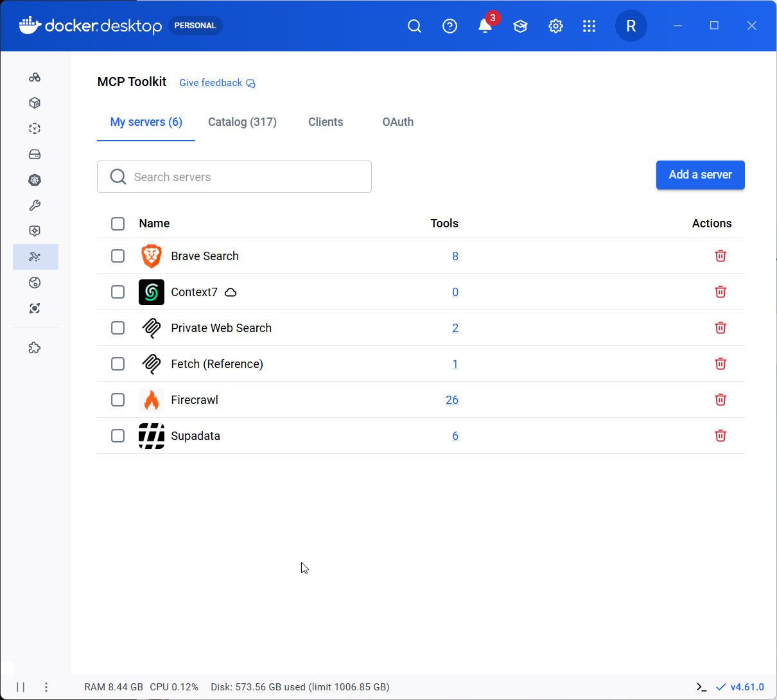Switch to My servers (6) tab
777x700 pixels.
click(x=146, y=122)
